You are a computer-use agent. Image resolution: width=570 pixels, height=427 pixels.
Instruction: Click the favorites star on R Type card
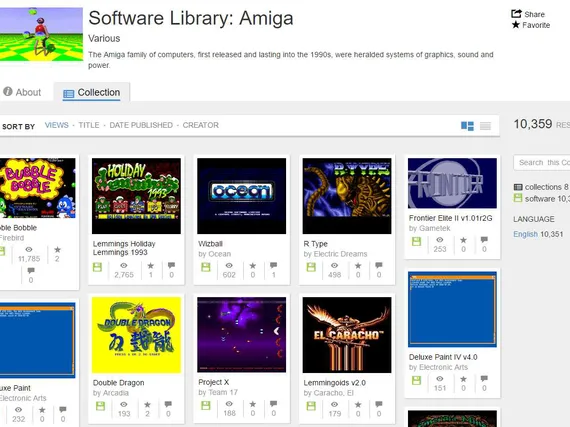coord(358,266)
